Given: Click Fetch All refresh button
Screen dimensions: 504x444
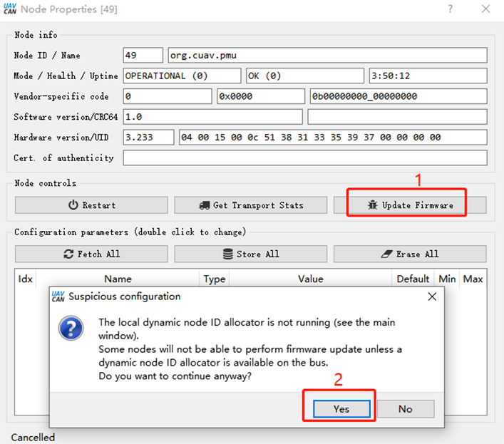Looking at the screenshot, I should (x=91, y=254).
